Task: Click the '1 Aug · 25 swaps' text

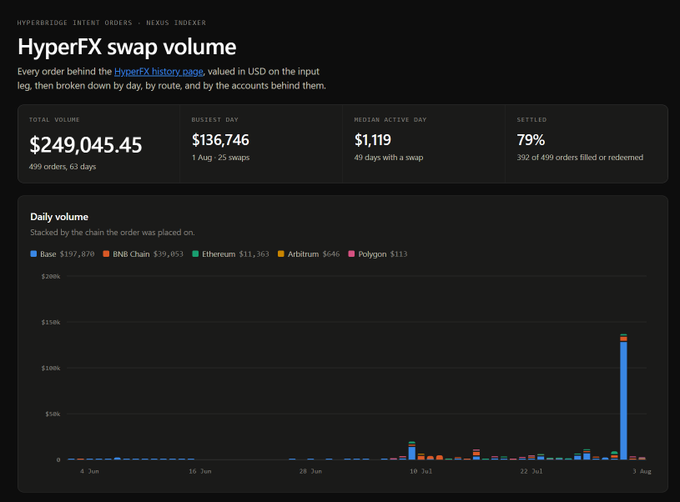Action: click(x=221, y=157)
